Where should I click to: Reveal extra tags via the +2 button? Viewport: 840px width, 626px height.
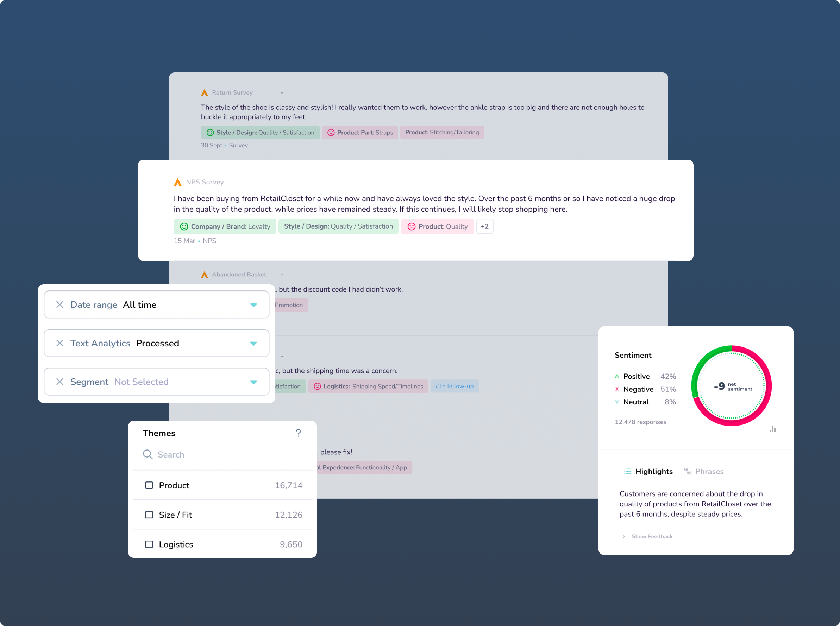[485, 226]
